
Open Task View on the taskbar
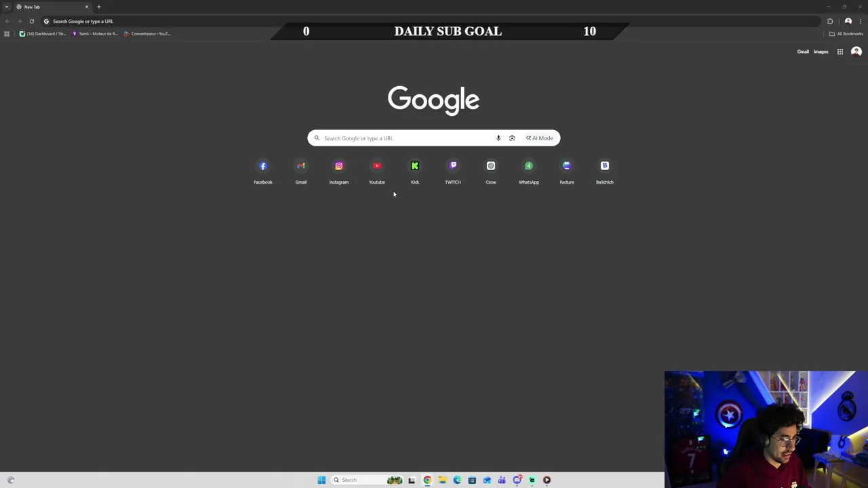(x=412, y=480)
